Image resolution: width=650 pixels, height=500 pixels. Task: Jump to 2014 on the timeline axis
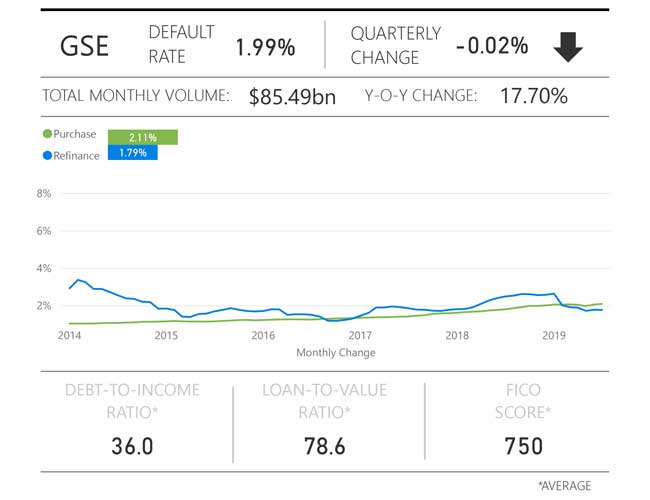[69, 336]
